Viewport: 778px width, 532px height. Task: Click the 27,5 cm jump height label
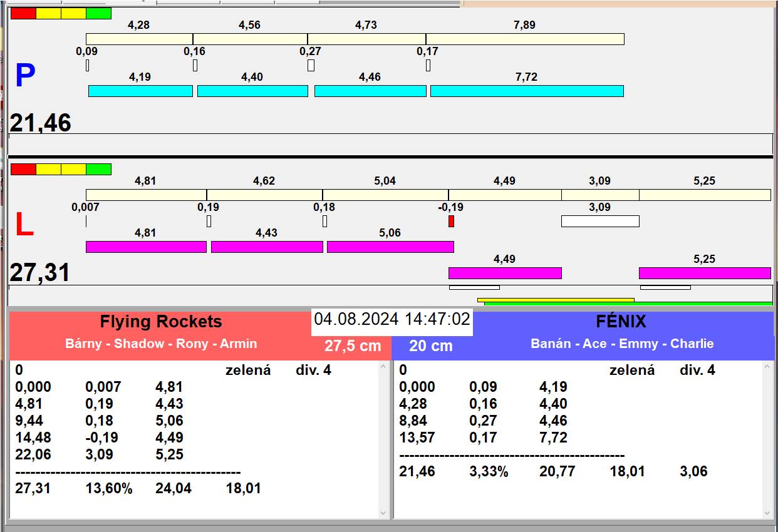click(x=353, y=346)
